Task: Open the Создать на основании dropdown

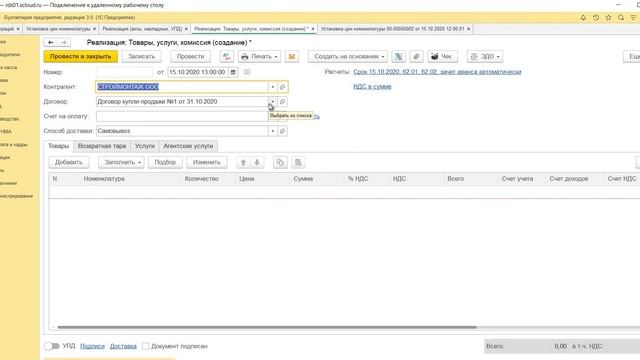Action: coord(348,56)
